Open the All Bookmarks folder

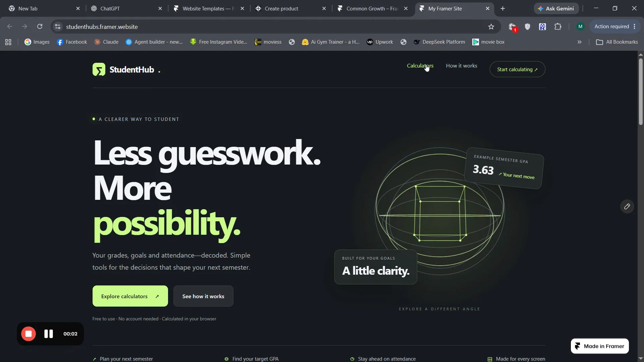pos(617,42)
